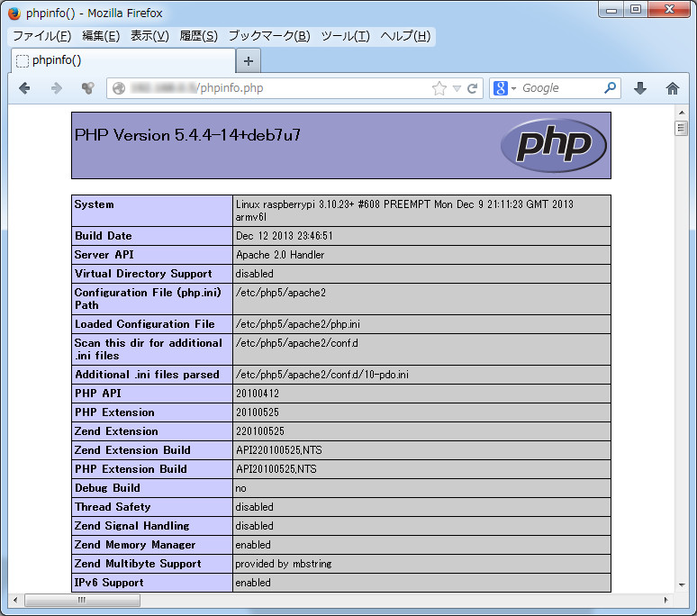
Task: Click 'Dec 12 2013 23:46:51' value
Action: (x=284, y=236)
